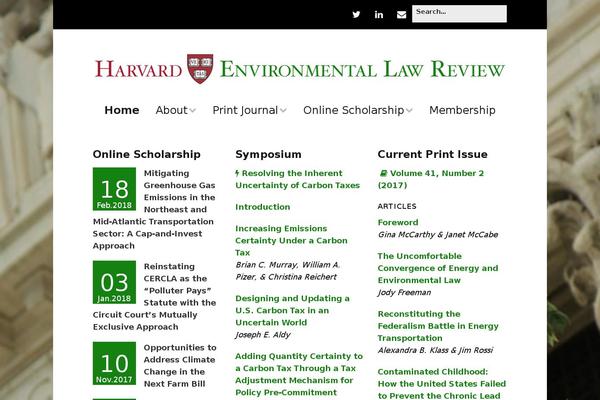The image size is (600, 400).
Task: Click the Harvard shield crest logo
Action: point(200,69)
